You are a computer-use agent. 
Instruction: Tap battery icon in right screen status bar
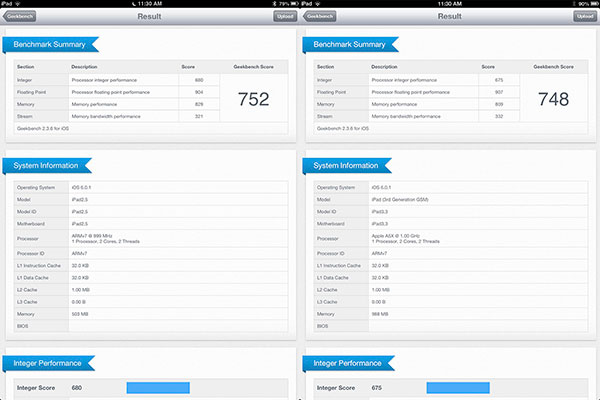594,3
